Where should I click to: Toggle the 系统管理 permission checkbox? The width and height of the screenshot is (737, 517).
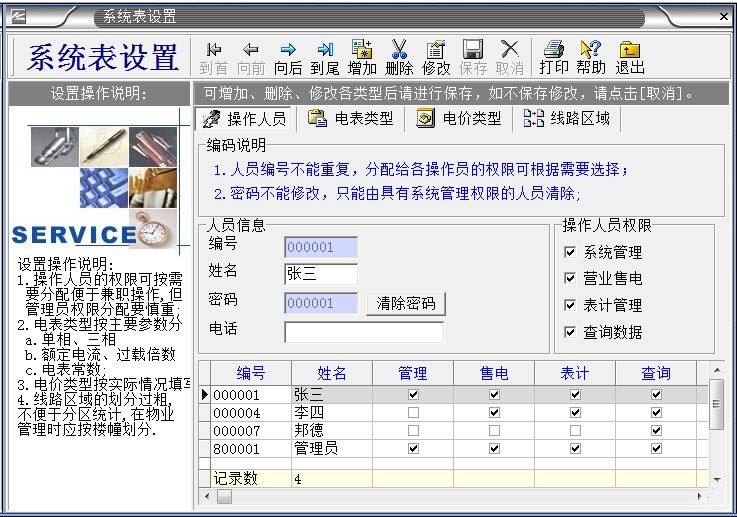point(570,253)
